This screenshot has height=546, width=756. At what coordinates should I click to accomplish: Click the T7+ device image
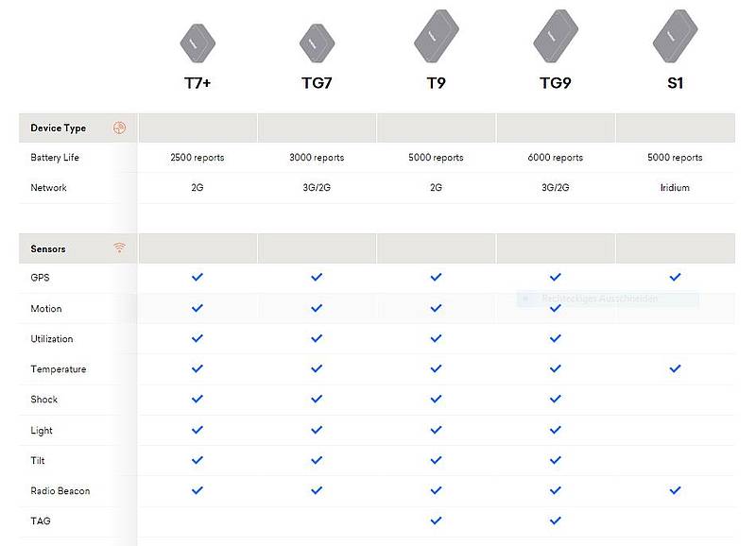coord(198,42)
